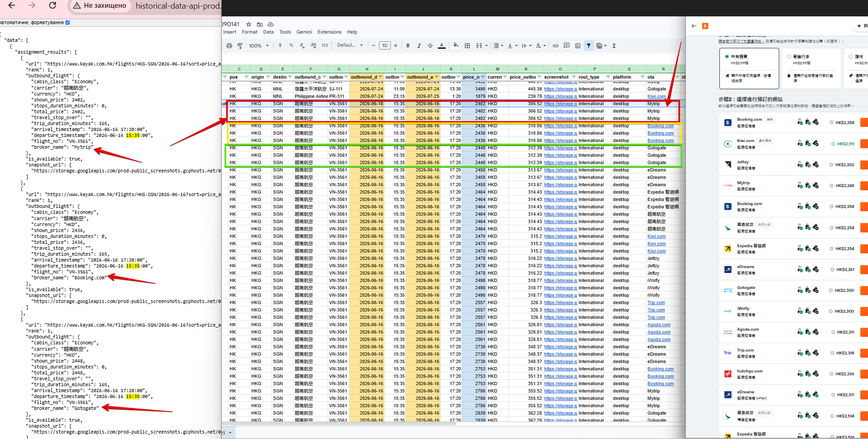
Task: Open the cell borders tool
Action: (x=467, y=45)
